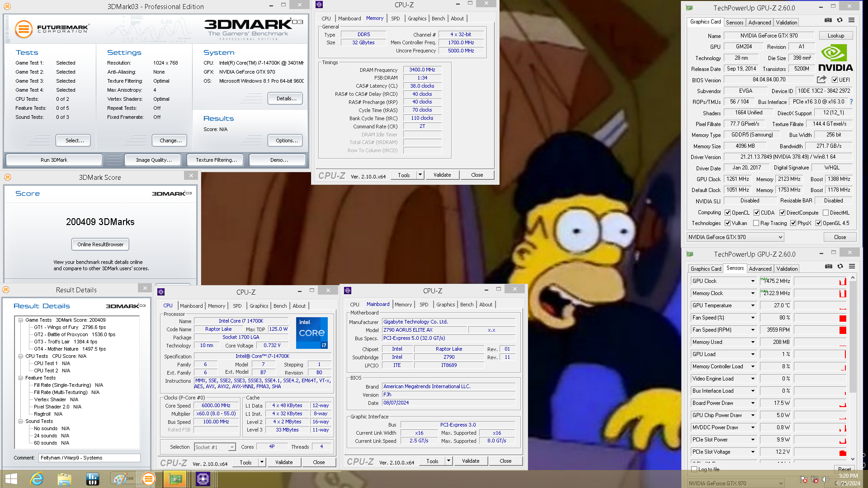Take screenshot with Sensors GPU-Z camera icon
Viewport: 868px width, 488px height.
pyautogui.click(x=828, y=267)
